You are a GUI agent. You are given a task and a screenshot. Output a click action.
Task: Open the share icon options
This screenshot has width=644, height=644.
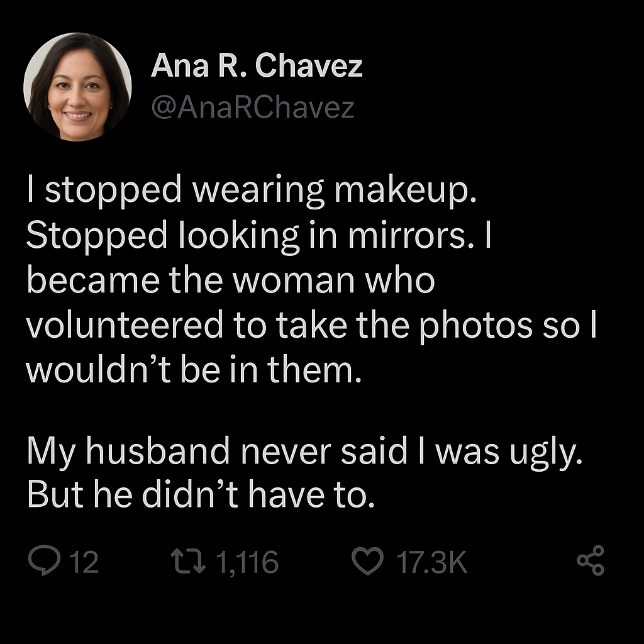(591, 562)
